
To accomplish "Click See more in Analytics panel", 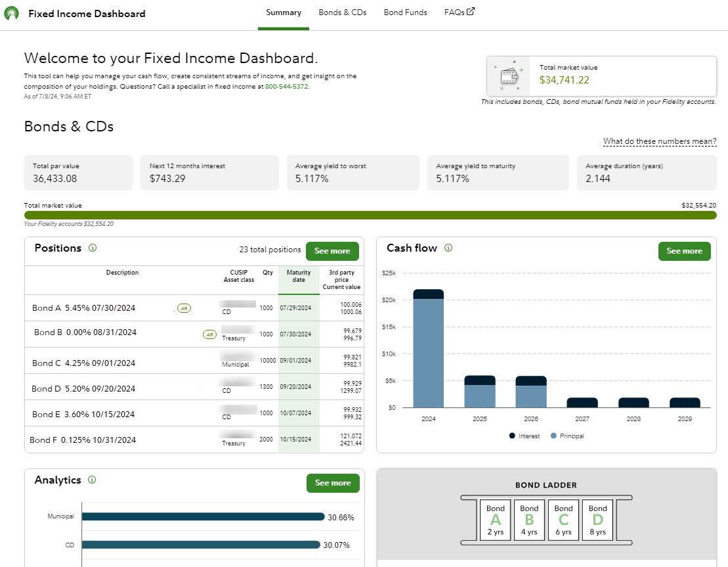I will 333,483.
